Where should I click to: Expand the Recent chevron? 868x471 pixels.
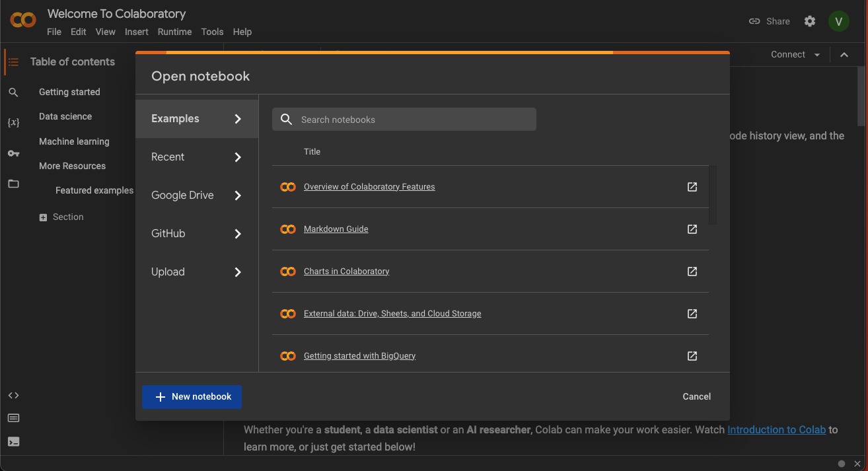tap(238, 157)
